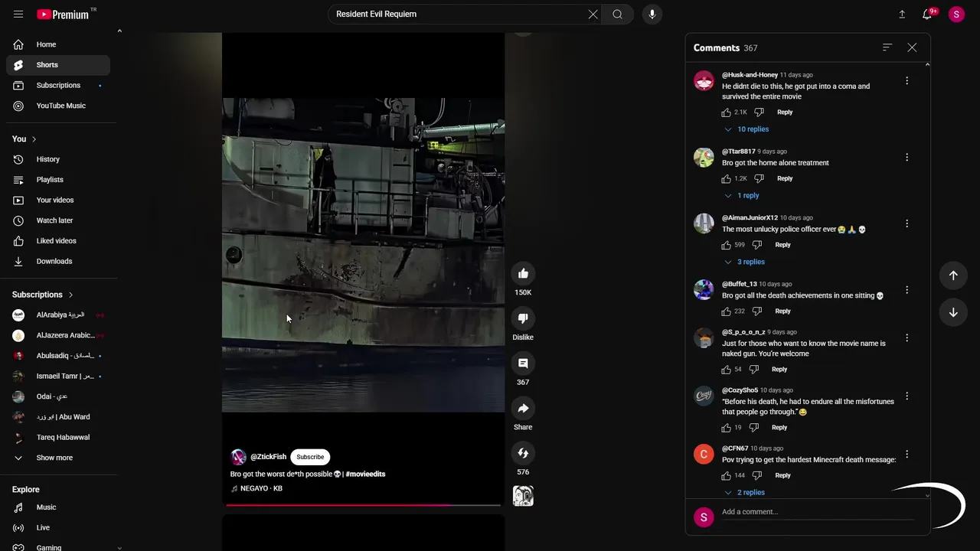Viewport: 980px width, 551px height.
Task: Open options menu for Husk-and-Honey comment
Action: (x=906, y=80)
